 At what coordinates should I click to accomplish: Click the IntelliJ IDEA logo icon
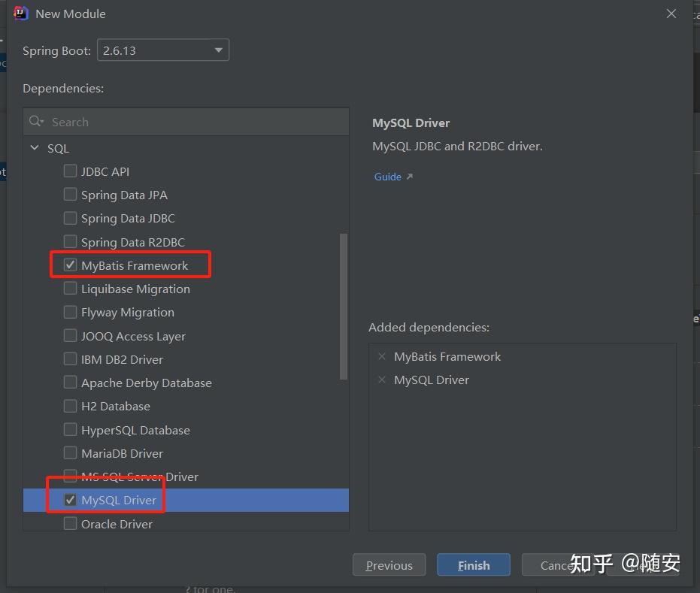pyautogui.click(x=20, y=13)
